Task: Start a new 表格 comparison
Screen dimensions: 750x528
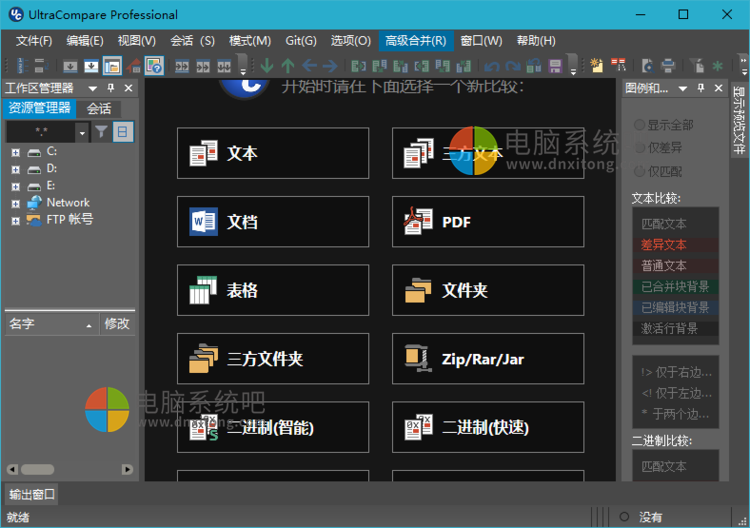Action: point(273,290)
